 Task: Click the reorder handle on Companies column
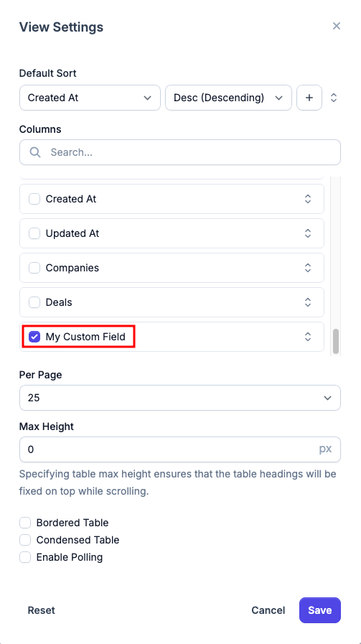[308, 268]
